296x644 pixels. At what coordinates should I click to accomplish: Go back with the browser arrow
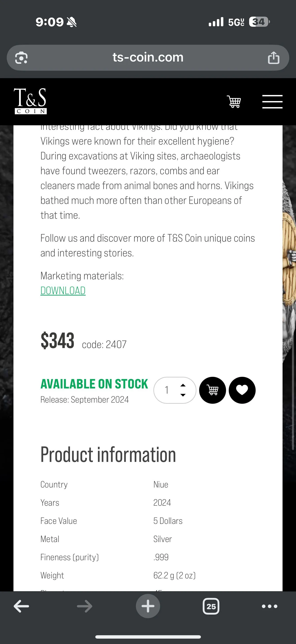pos(21,606)
